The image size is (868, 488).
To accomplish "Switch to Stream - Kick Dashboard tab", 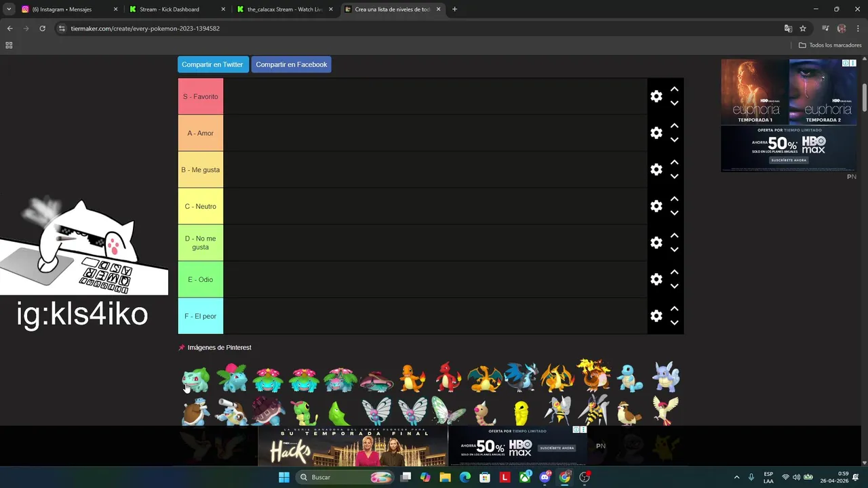I will pos(176,9).
